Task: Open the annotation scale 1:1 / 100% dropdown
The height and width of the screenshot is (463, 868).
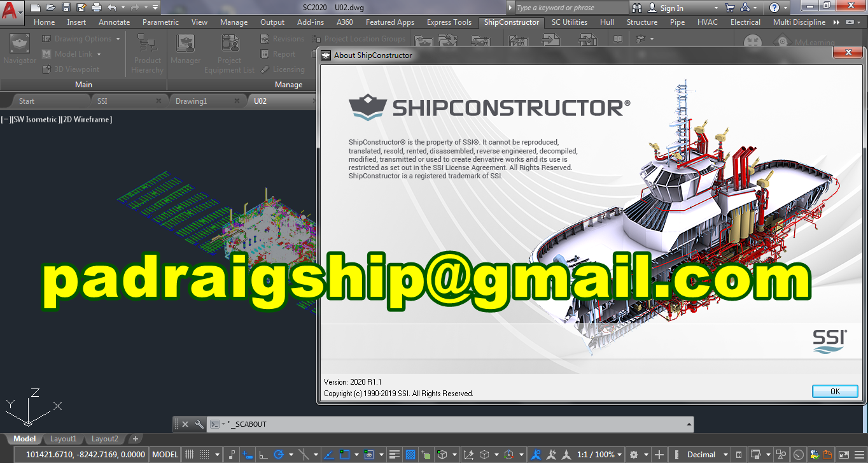Action: (601, 455)
